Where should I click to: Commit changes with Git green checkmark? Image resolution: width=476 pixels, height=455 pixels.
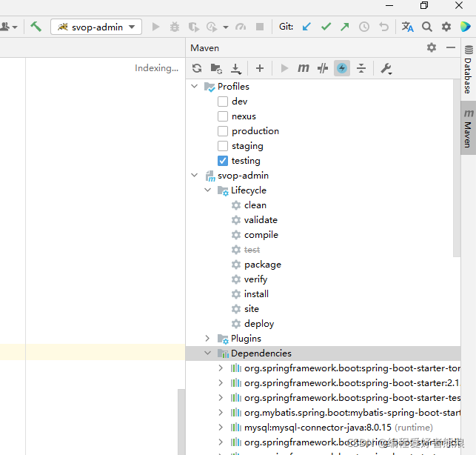click(x=326, y=27)
